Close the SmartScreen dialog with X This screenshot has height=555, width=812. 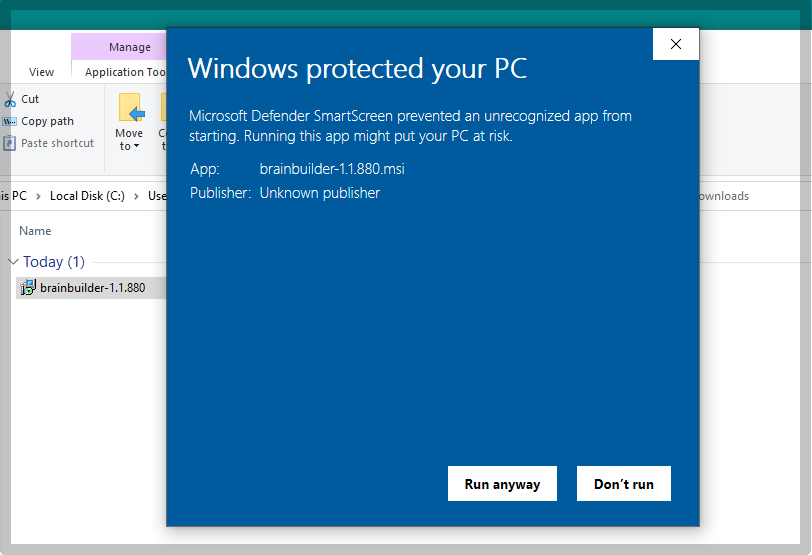[x=676, y=44]
